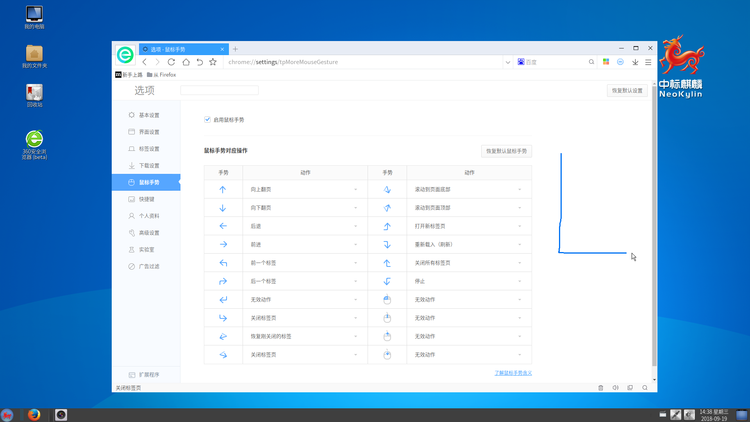Expand the 滚动到页面底部 action dropdown

click(x=469, y=189)
